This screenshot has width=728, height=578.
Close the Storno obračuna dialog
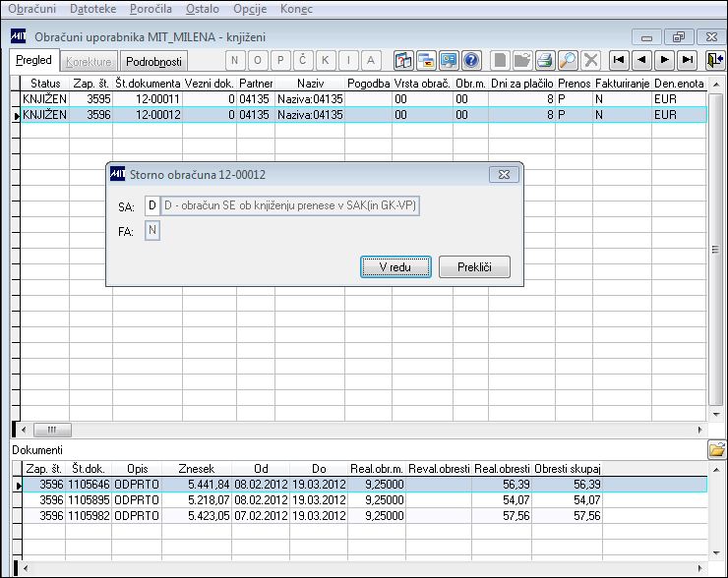point(504,175)
